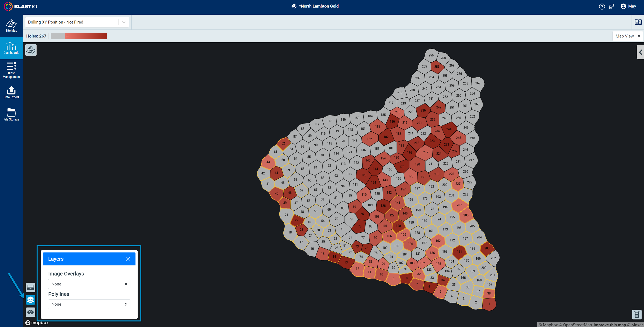Image resolution: width=644 pixels, height=327 pixels.
Task: Open the Mapbox attribution link
Action: (x=548, y=325)
